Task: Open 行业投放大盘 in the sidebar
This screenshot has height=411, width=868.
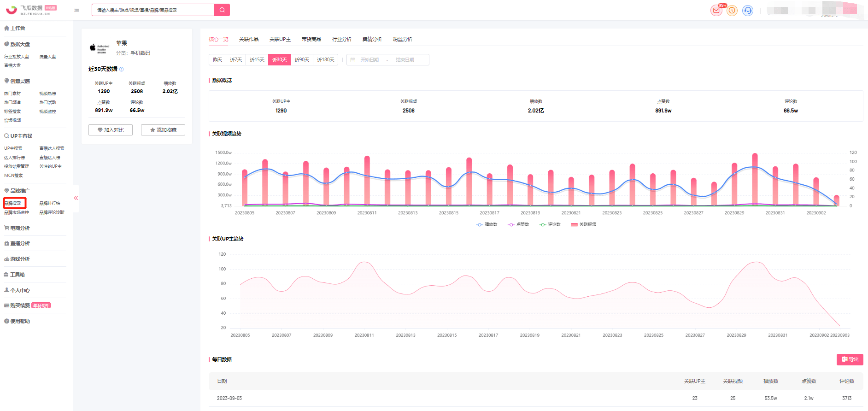Action: 17,57
